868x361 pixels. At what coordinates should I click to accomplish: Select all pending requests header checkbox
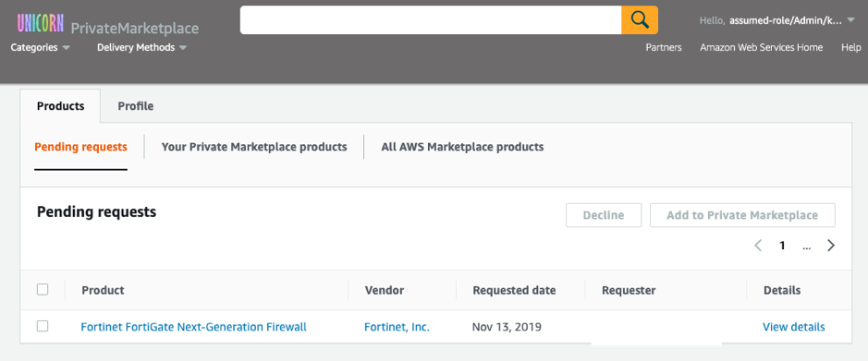pyautogui.click(x=43, y=289)
